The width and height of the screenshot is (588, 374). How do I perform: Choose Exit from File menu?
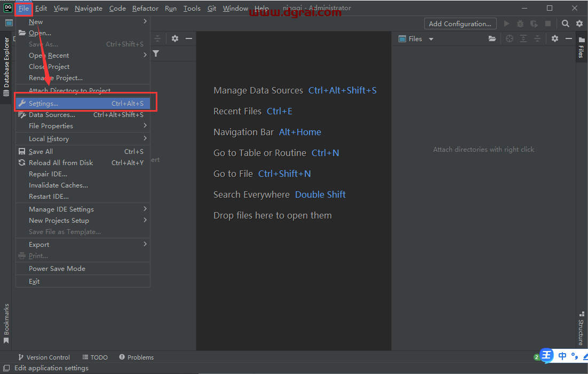(x=83, y=281)
